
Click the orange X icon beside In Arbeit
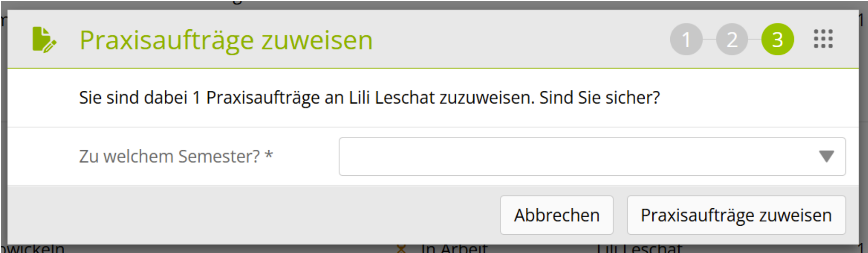[401, 249]
